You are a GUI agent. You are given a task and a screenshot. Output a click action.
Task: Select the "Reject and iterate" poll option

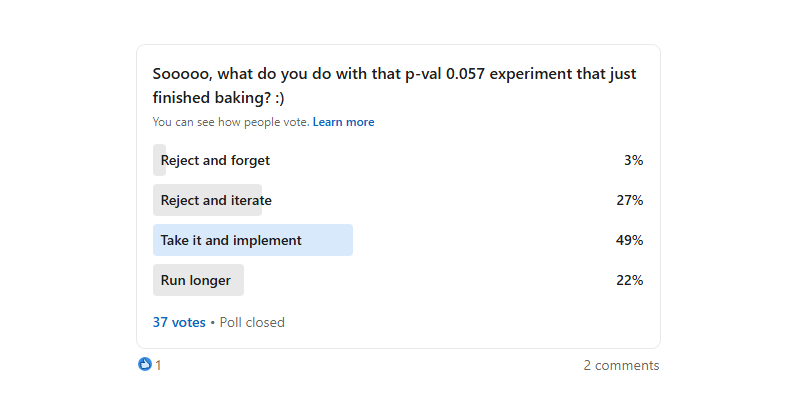[x=216, y=200]
